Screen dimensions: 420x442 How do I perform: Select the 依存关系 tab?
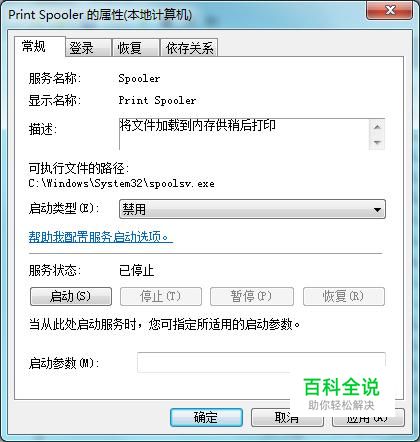[x=189, y=48]
